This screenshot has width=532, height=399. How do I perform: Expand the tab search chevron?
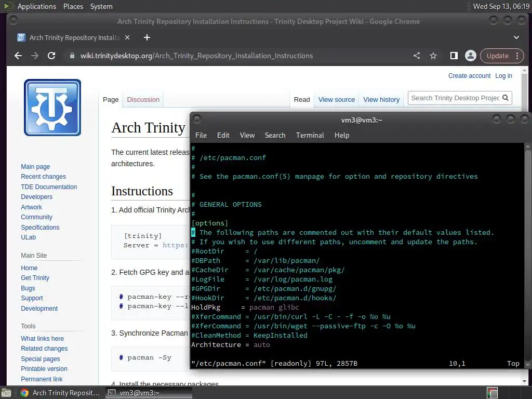point(516,37)
